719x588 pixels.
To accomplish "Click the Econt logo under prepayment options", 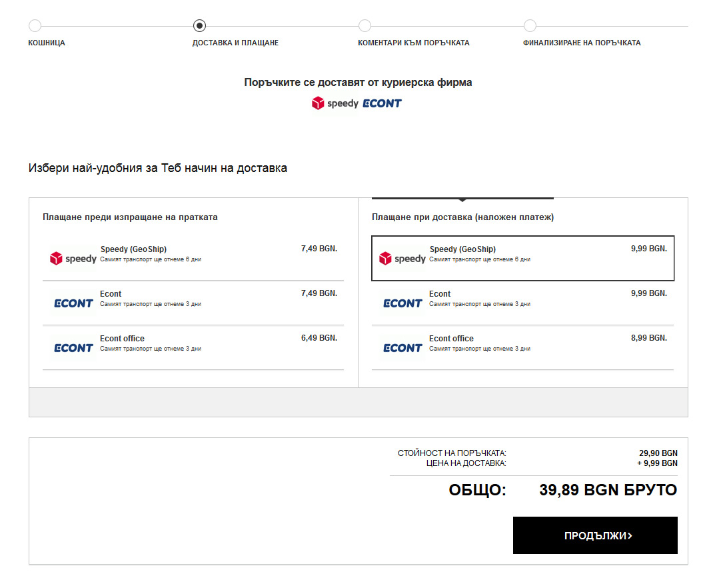I will (x=73, y=303).
